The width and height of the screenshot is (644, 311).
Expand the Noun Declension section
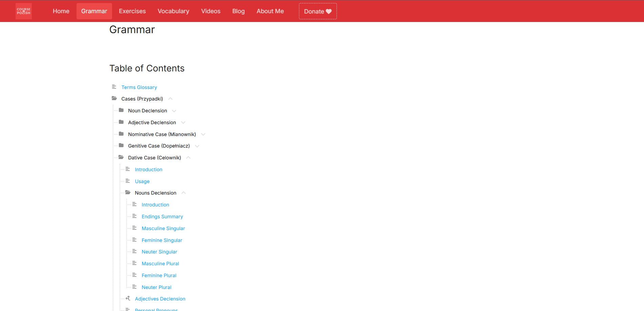(x=174, y=111)
